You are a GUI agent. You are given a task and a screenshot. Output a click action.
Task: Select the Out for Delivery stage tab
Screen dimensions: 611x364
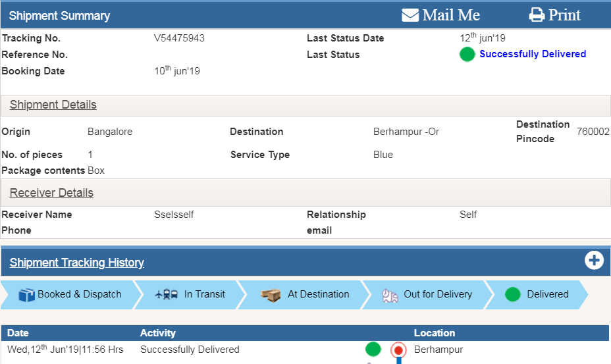(x=437, y=294)
